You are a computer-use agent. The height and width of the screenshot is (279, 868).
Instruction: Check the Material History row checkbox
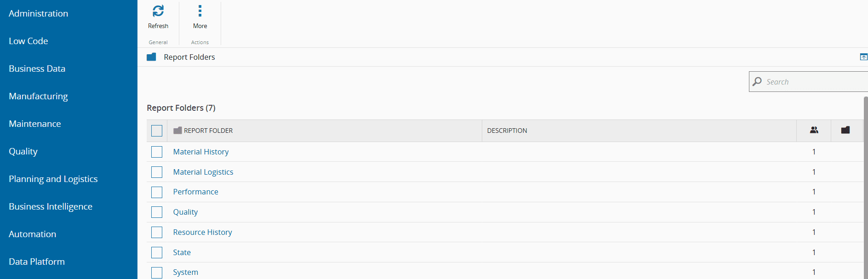[157, 152]
